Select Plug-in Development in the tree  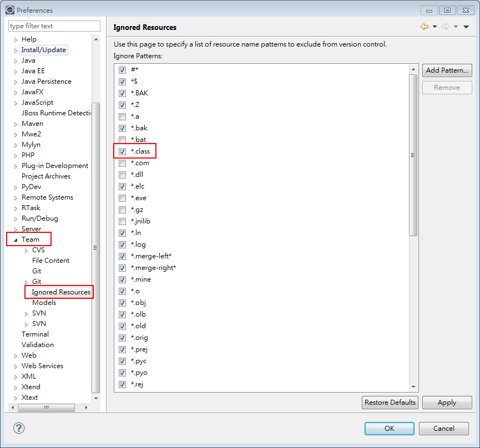pos(55,165)
